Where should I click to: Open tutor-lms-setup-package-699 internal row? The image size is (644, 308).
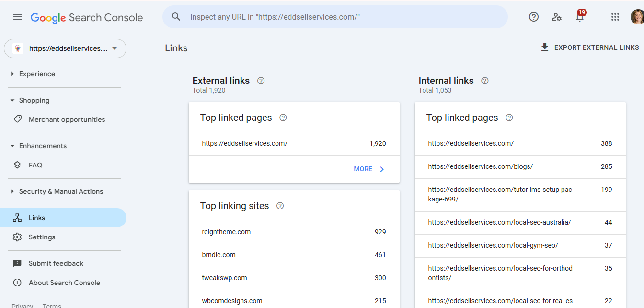tap(520, 194)
